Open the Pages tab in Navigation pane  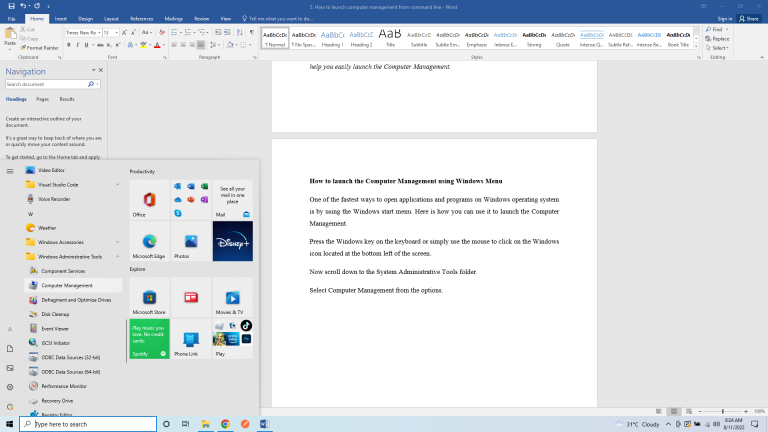pyautogui.click(x=42, y=99)
